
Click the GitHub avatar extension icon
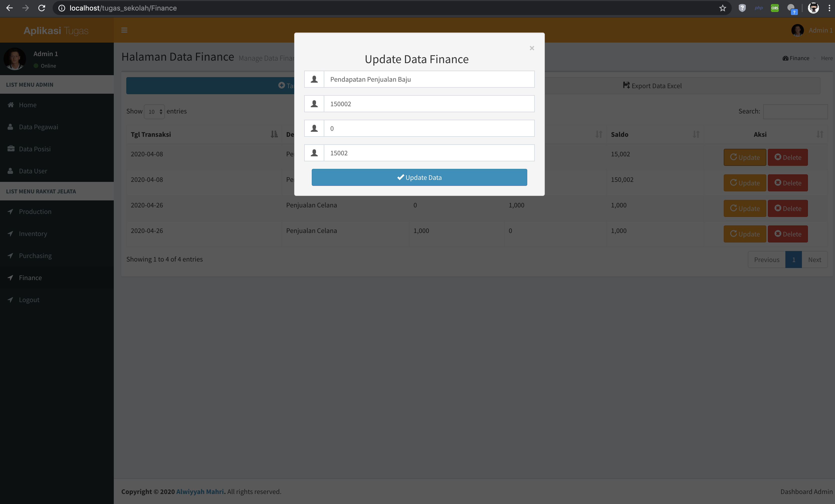pyautogui.click(x=813, y=8)
